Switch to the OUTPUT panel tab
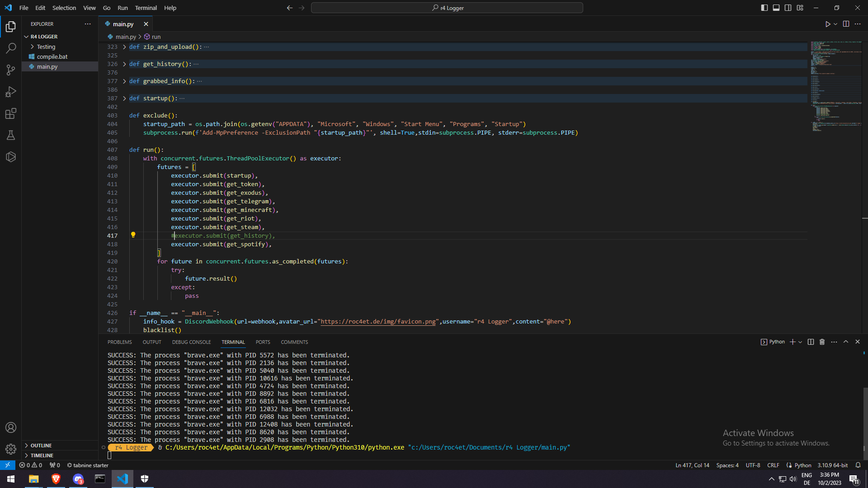The image size is (868, 488). (x=152, y=342)
